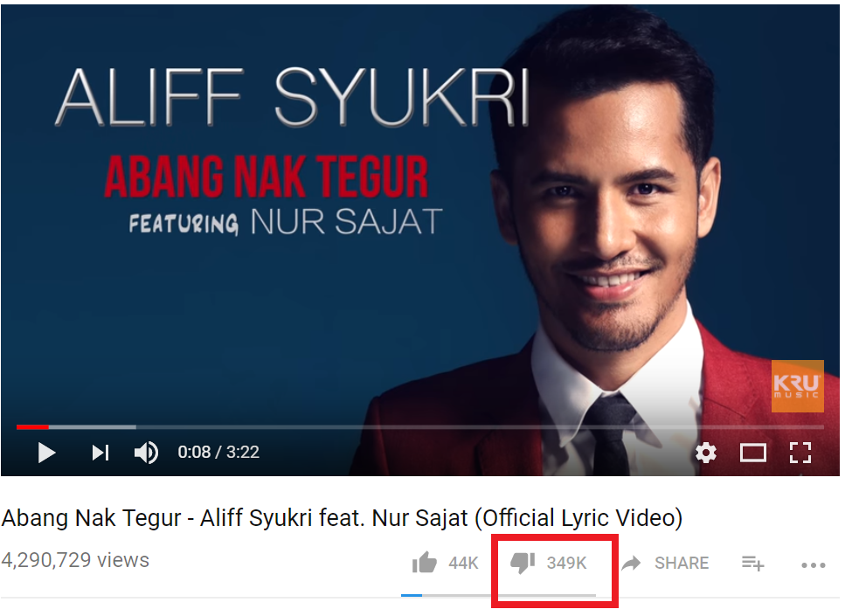This screenshot has height=616, width=852.
Task: Click the middle of the video frame
Action: tap(420, 240)
